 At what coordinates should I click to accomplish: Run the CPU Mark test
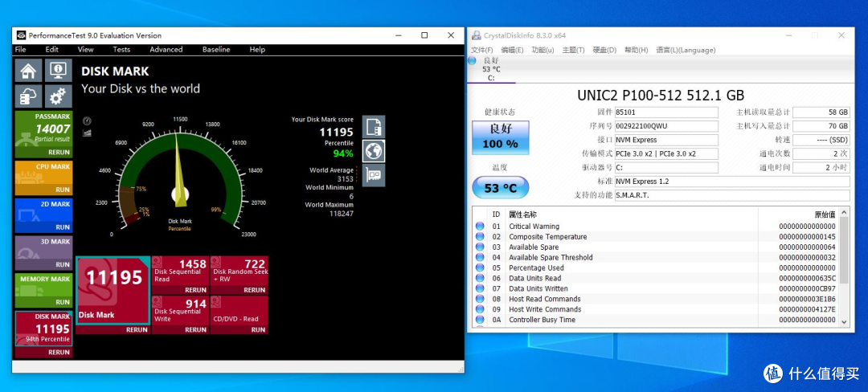click(63, 190)
